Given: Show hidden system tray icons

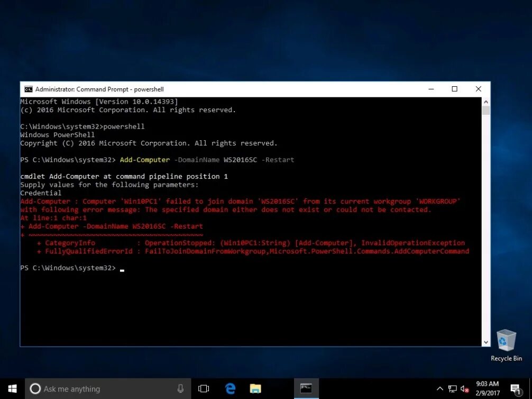Looking at the screenshot, I should click(x=439, y=389).
